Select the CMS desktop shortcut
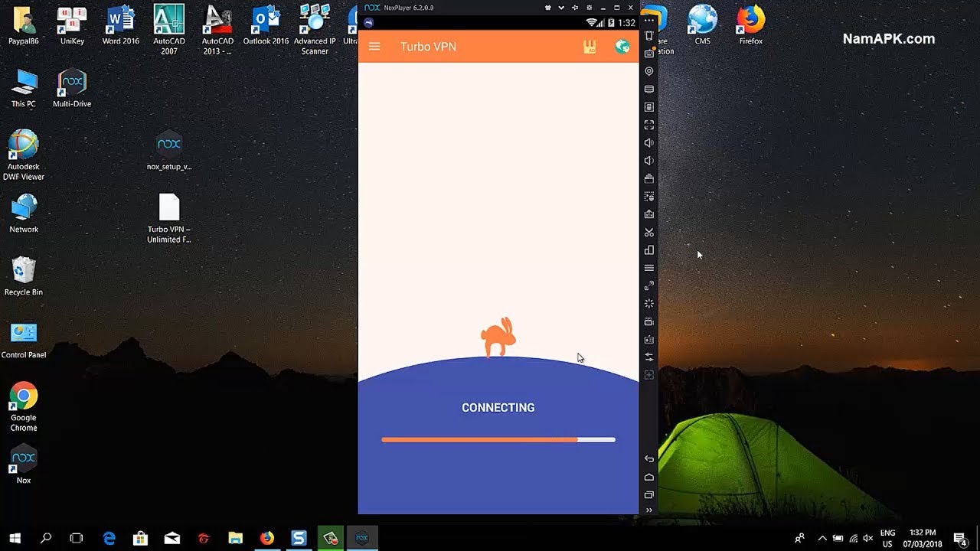Viewport: 980px width, 551px height. click(x=702, y=24)
